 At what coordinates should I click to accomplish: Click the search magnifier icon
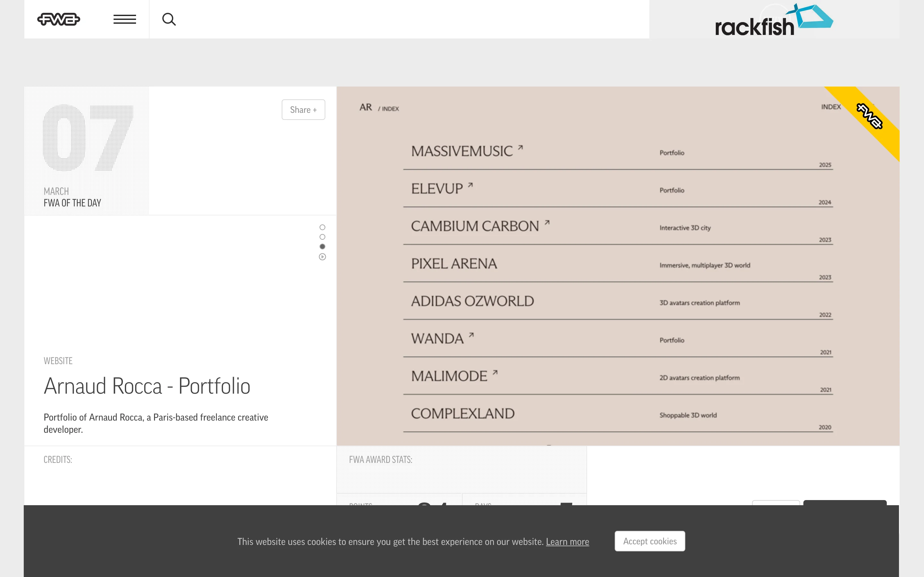pos(169,19)
